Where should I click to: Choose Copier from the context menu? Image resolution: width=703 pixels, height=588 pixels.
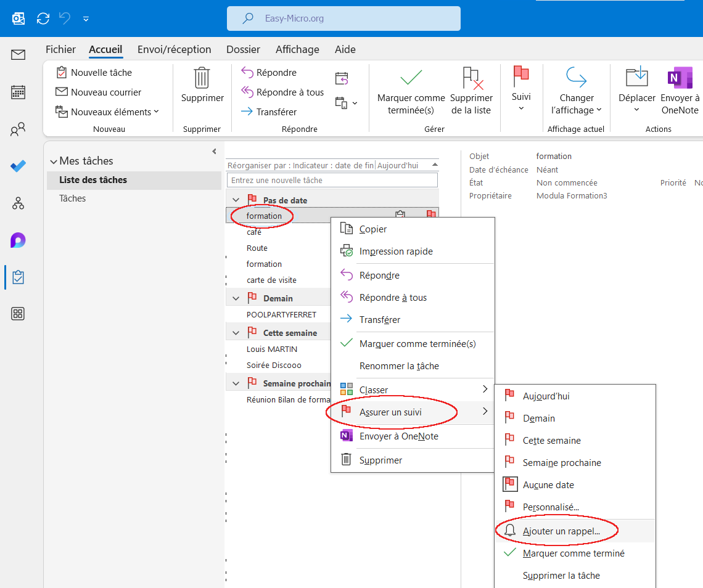[413, 229]
